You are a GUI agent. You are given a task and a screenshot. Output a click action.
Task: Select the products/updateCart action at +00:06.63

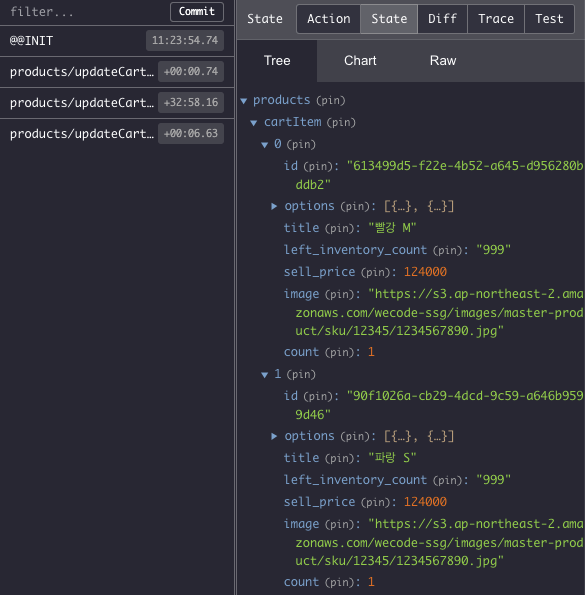117,134
